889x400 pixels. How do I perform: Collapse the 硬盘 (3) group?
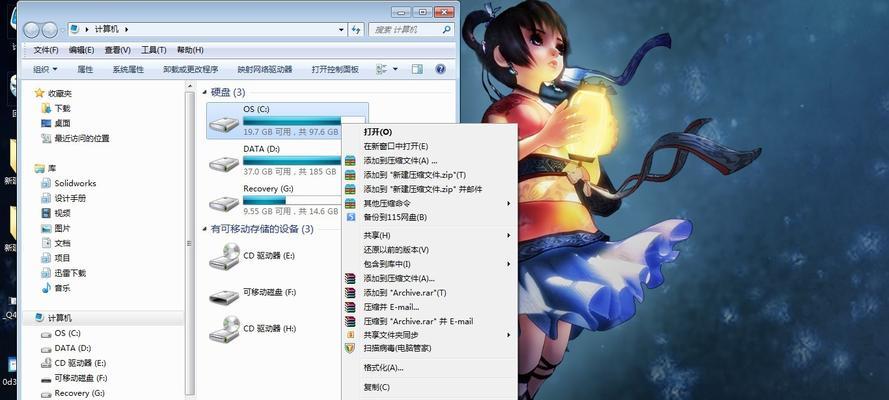(205, 92)
